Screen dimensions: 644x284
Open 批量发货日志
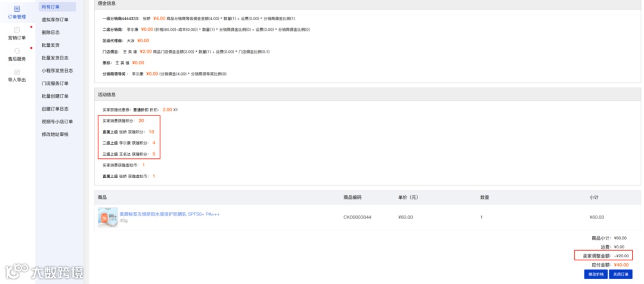pyautogui.click(x=55, y=58)
